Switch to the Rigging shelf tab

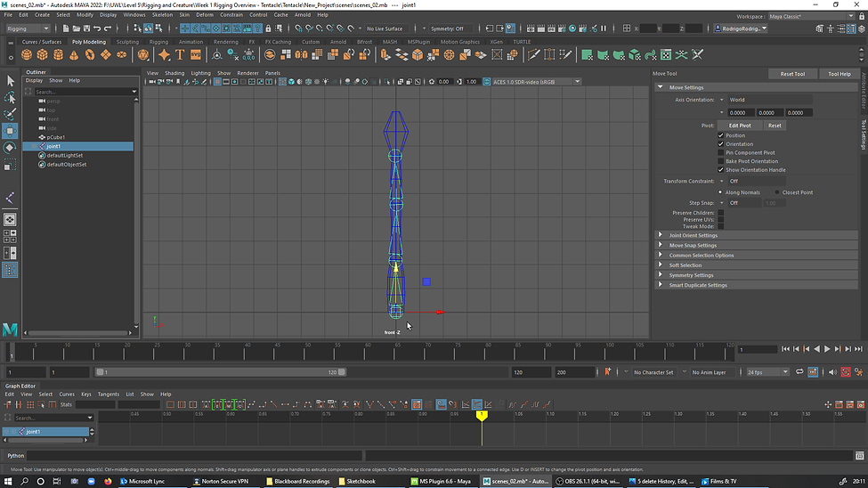pos(158,42)
